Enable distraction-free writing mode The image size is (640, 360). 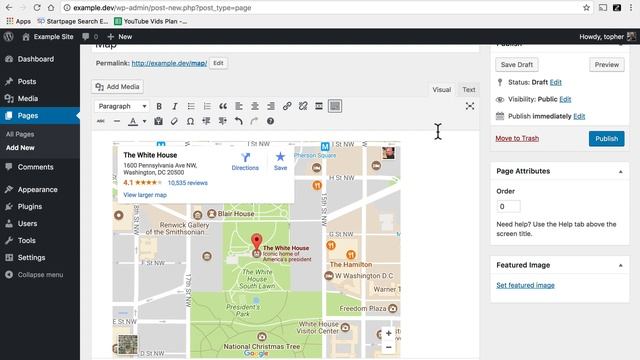(x=470, y=106)
